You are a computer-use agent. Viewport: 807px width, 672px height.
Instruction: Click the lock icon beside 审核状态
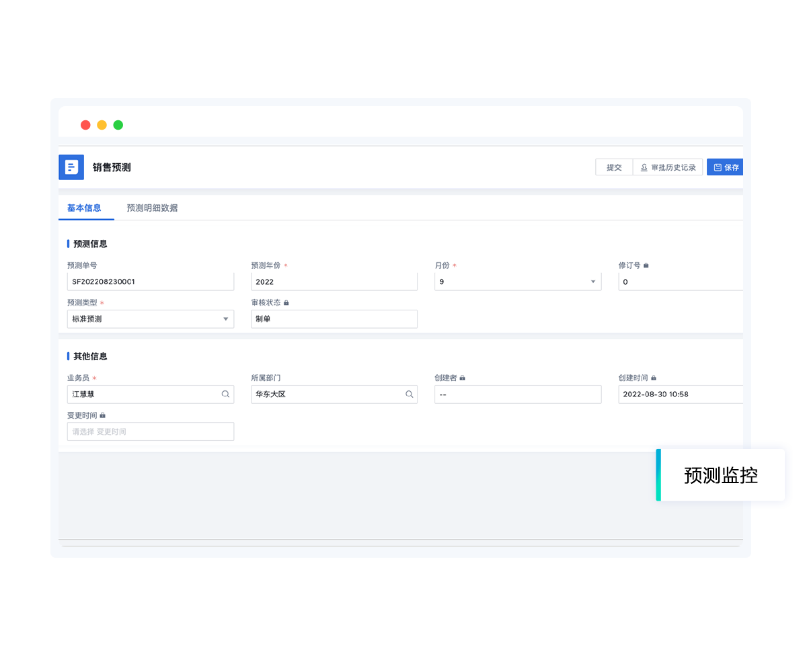click(286, 303)
